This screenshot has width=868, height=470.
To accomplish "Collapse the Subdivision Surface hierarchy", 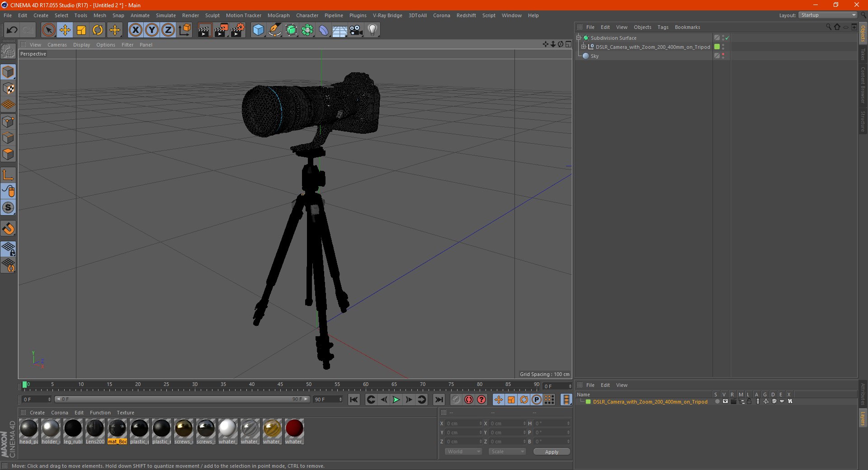I will coord(579,38).
